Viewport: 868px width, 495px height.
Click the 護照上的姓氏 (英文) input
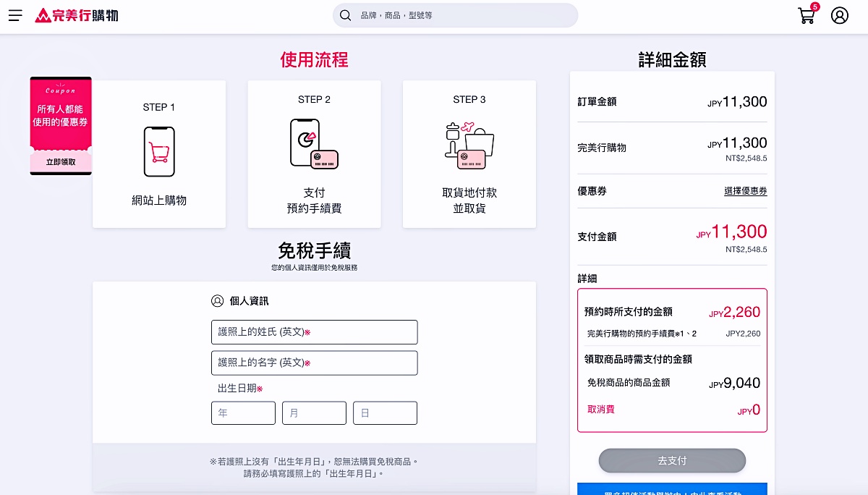click(x=314, y=332)
